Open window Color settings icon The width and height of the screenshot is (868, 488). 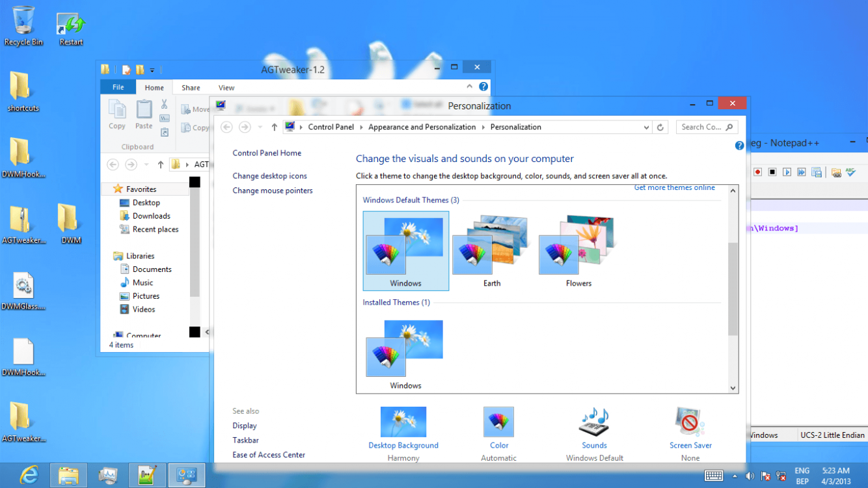498,422
